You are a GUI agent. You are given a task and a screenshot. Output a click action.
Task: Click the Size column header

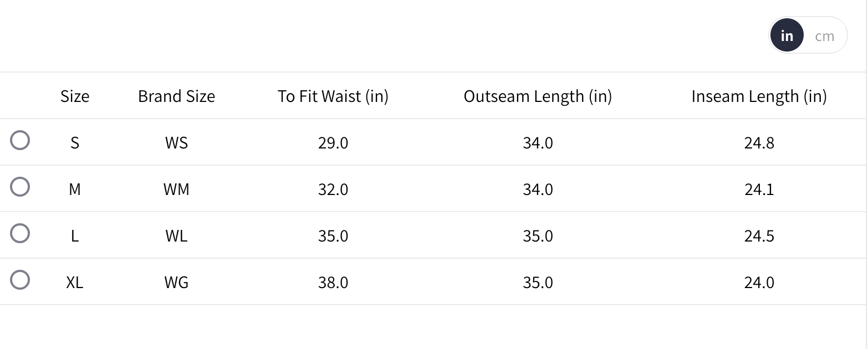click(75, 96)
